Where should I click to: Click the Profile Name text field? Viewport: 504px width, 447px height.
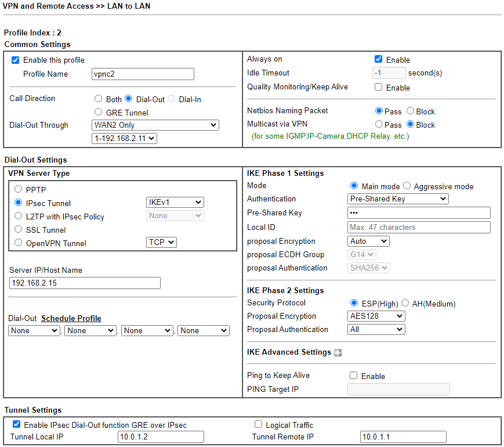[143, 74]
